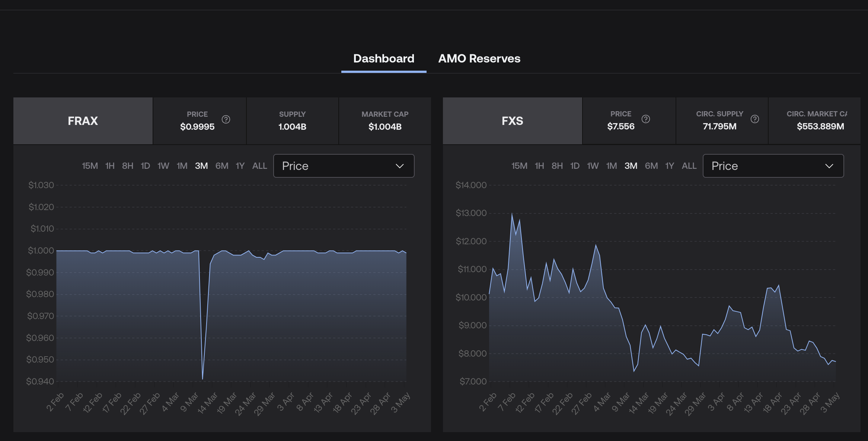Select 15M range on FXS chart
The image size is (868, 441).
click(x=519, y=166)
